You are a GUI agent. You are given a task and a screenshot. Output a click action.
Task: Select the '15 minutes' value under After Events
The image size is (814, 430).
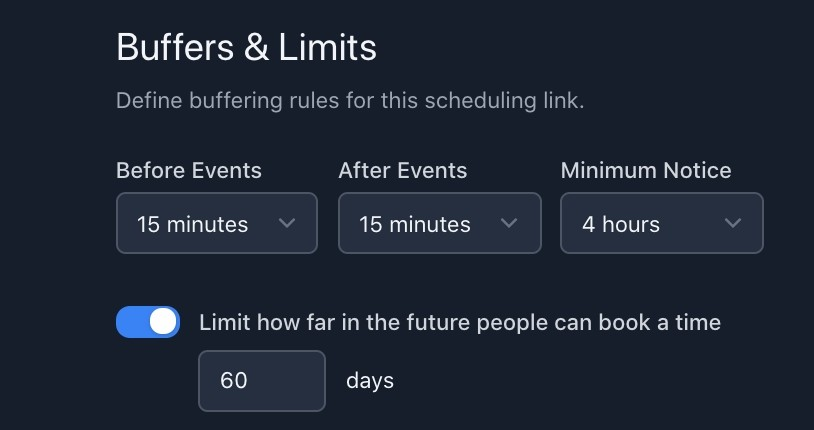tap(415, 224)
